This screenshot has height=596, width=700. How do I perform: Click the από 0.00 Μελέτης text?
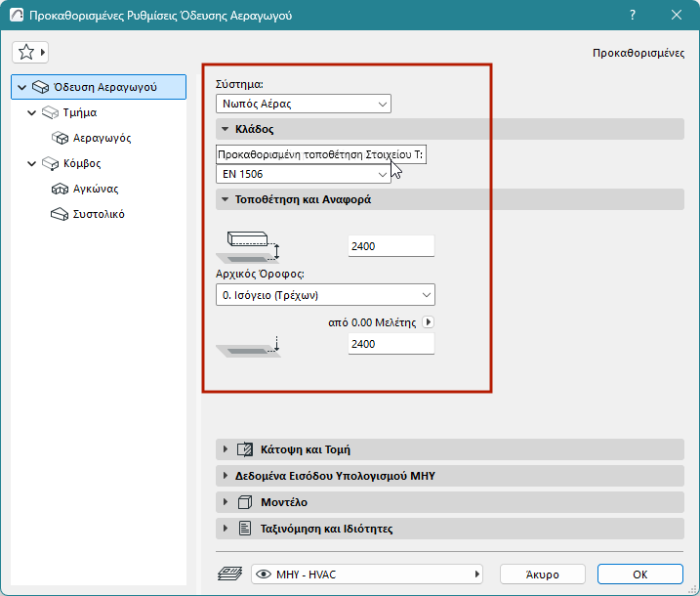(x=372, y=322)
